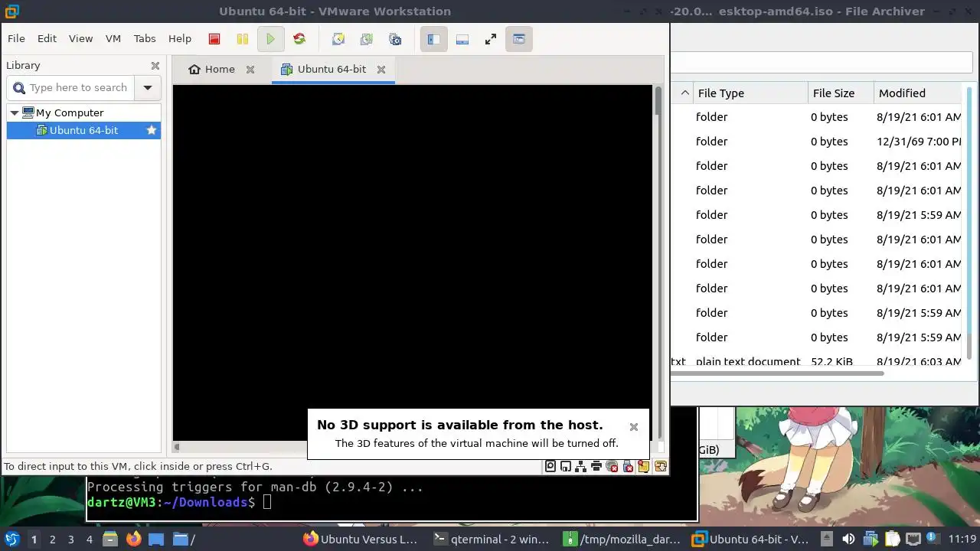Open the qterminal taskbar window entry
This screenshot has height=551, width=980.
[491, 539]
